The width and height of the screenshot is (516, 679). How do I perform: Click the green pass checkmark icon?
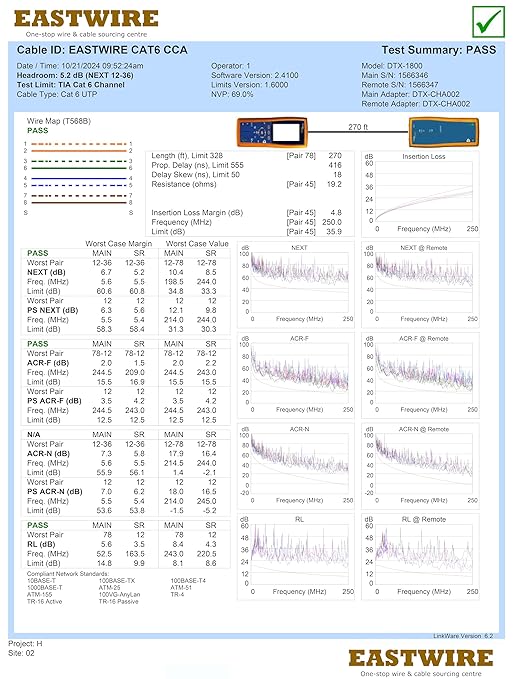point(488,22)
